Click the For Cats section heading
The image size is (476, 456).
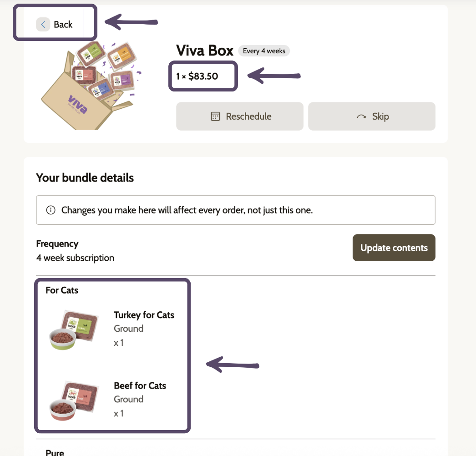click(x=62, y=290)
